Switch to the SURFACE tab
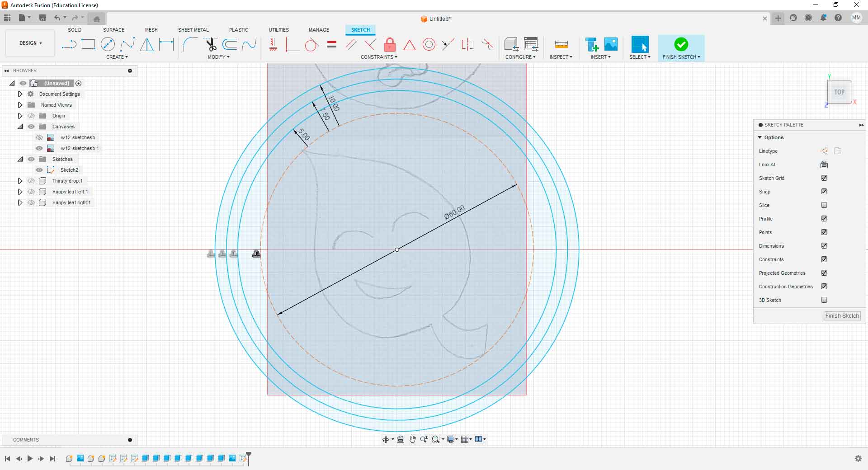Viewport: 868px width, 470px height. point(113,30)
